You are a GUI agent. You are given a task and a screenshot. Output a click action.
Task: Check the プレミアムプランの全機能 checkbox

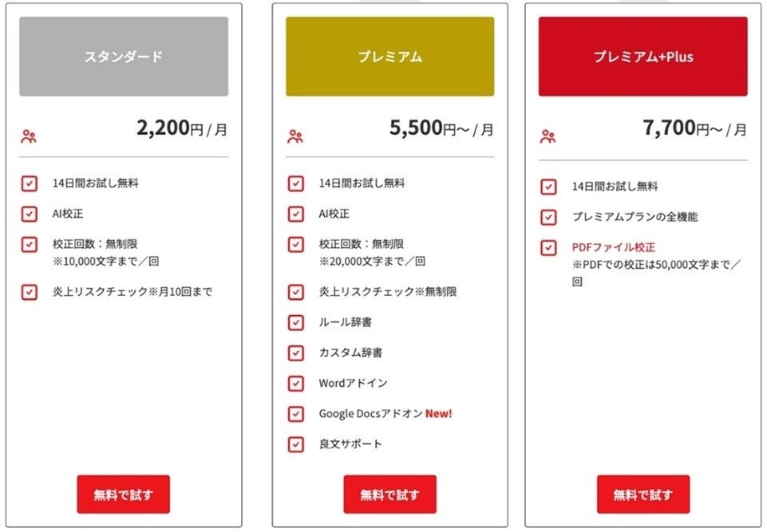tap(548, 217)
